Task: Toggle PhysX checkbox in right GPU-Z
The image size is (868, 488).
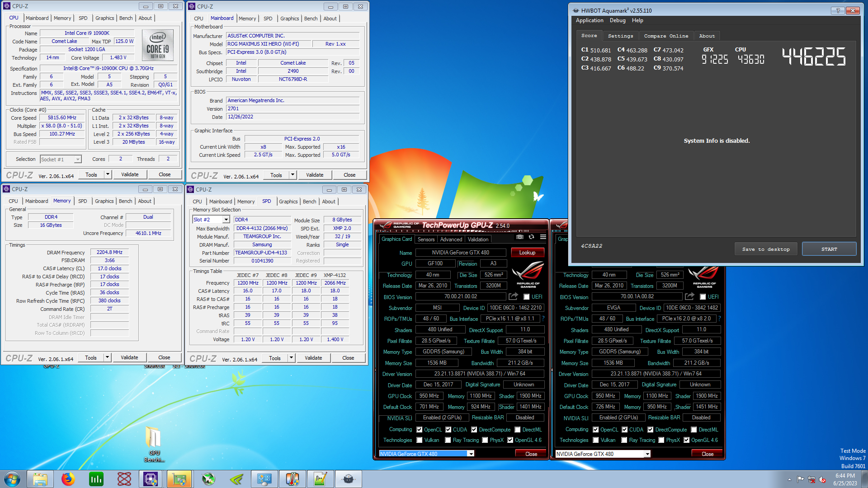Action: coord(661,440)
